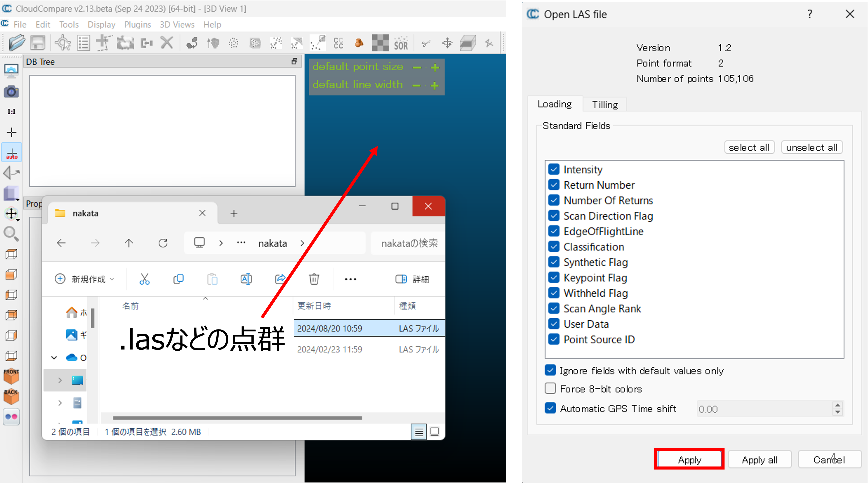Enable Force 8-bit colors checkbox
Viewport: 868px width, 483px height.
point(550,389)
